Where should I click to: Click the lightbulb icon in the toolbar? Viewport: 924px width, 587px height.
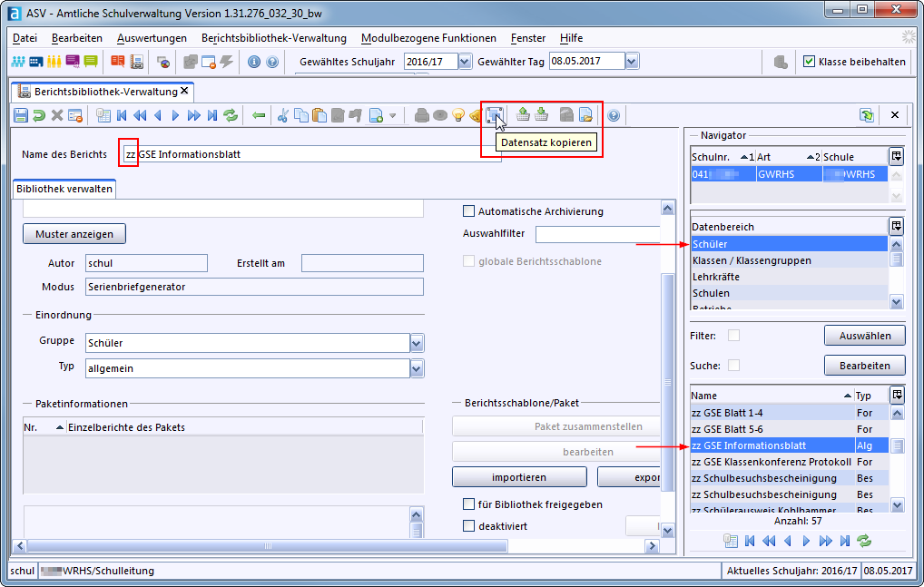pos(458,115)
